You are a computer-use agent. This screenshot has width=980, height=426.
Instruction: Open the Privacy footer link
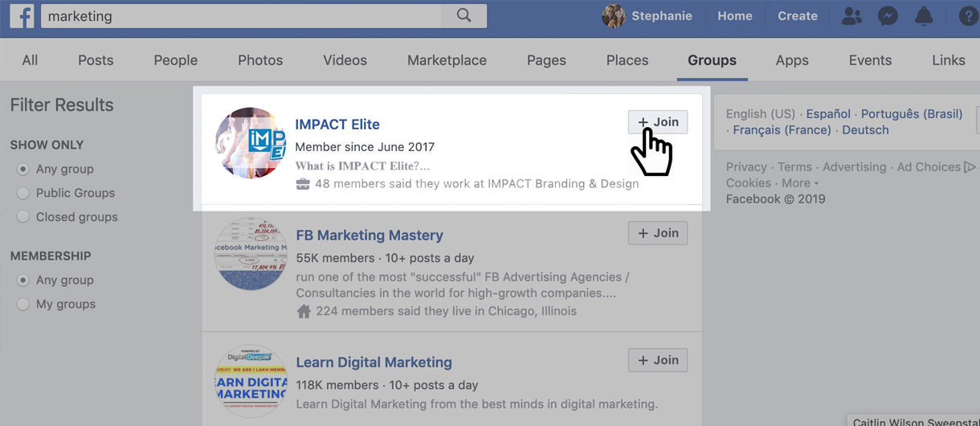click(x=746, y=167)
